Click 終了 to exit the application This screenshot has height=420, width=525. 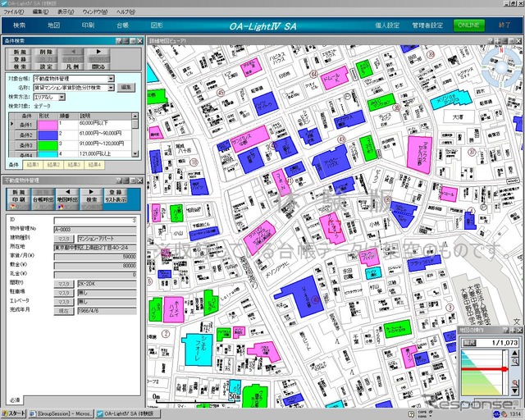point(504,25)
